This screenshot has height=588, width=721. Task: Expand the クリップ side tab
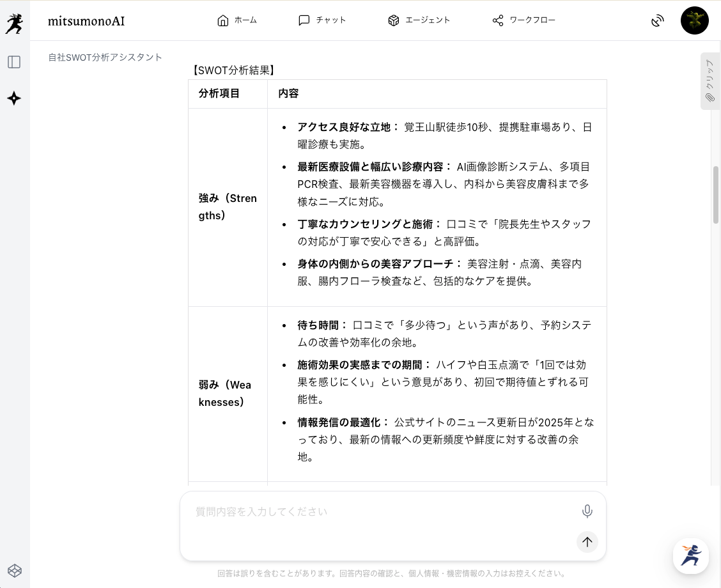[x=709, y=81]
